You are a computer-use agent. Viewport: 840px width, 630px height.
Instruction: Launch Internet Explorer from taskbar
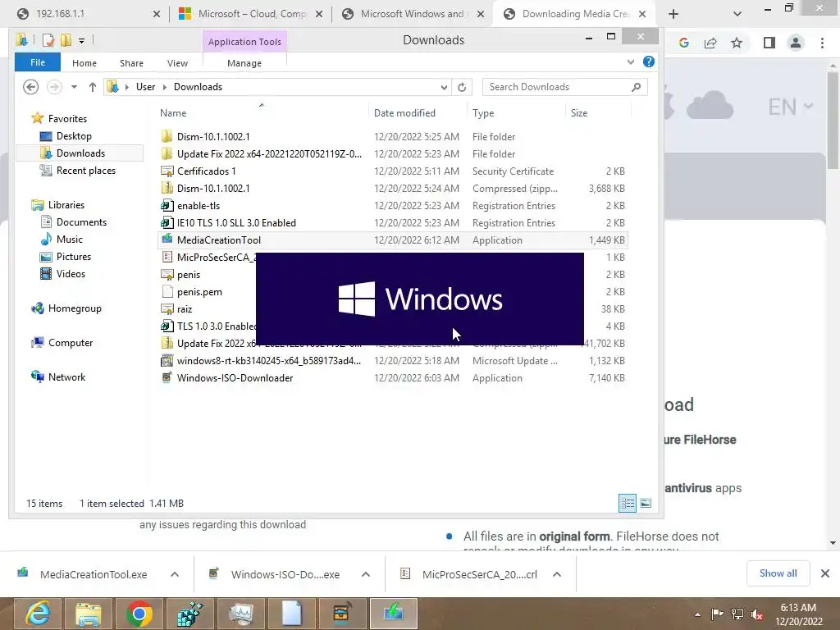(x=38, y=614)
